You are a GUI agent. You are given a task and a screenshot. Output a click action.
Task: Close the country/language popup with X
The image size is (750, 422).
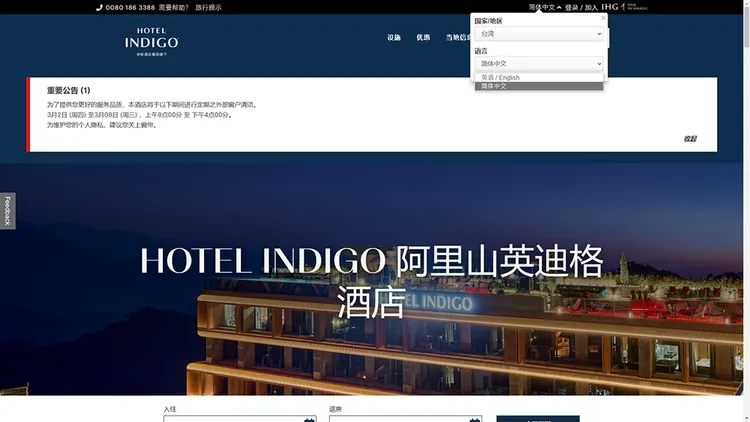pyautogui.click(x=603, y=18)
